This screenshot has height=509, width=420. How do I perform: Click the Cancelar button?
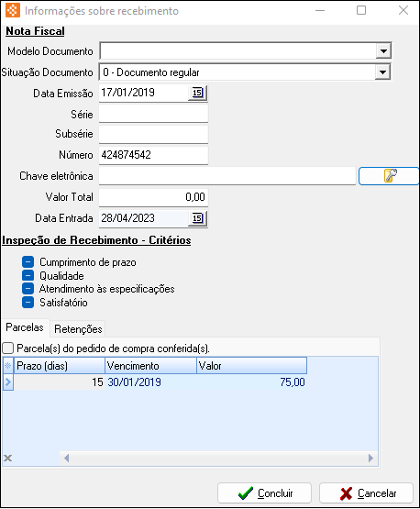(367, 493)
